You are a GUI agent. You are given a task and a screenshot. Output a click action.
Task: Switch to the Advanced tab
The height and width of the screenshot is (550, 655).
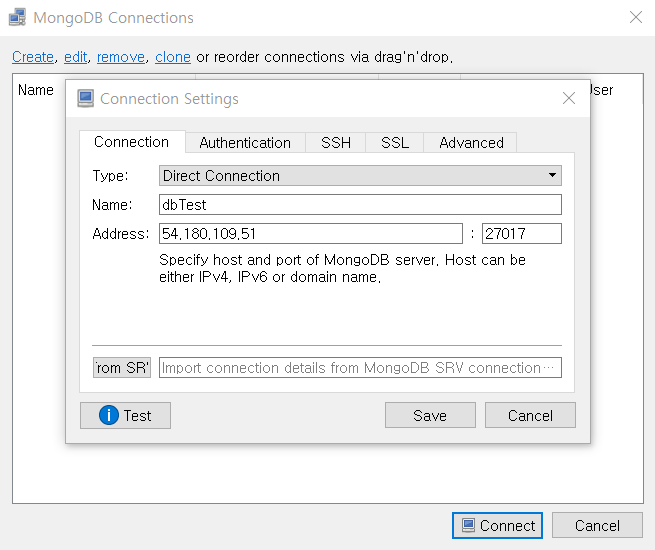point(471,143)
